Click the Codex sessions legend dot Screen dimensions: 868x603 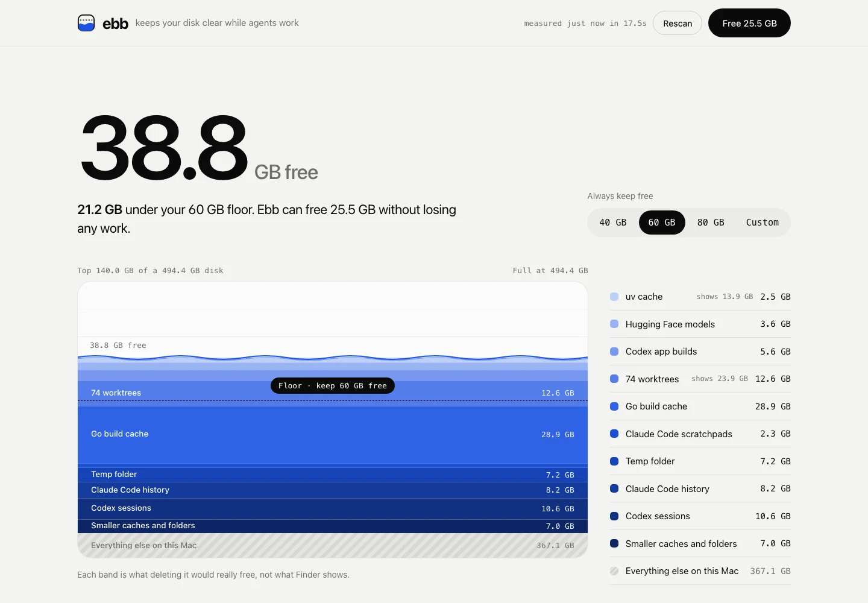[x=614, y=516]
